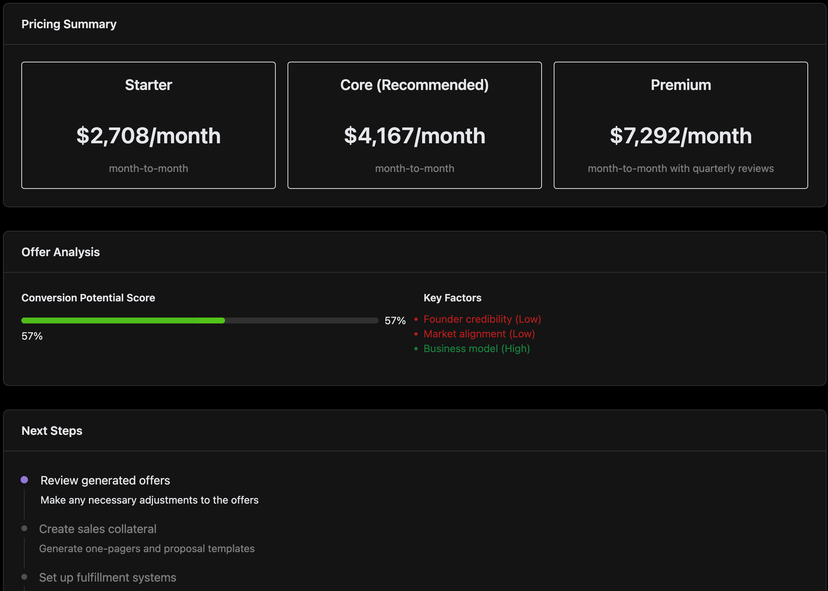Click the red bullet for Founder credibility
The height and width of the screenshot is (591, 828).
pos(416,319)
